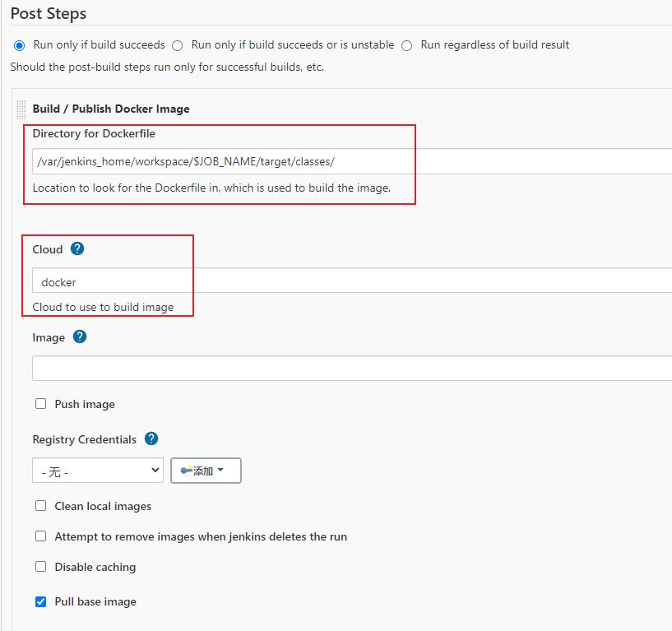The width and height of the screenshot is (672, 631).
Task: Select 'Run only if build succeeds' option
Action: click(x=20, y=45)
